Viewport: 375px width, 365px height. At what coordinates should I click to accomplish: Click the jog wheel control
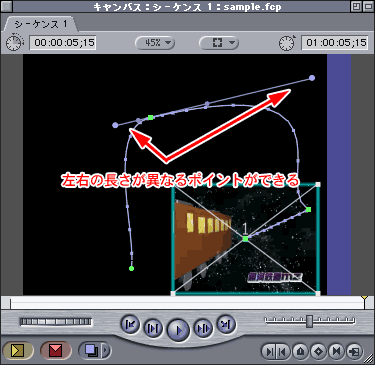(56, 322)
